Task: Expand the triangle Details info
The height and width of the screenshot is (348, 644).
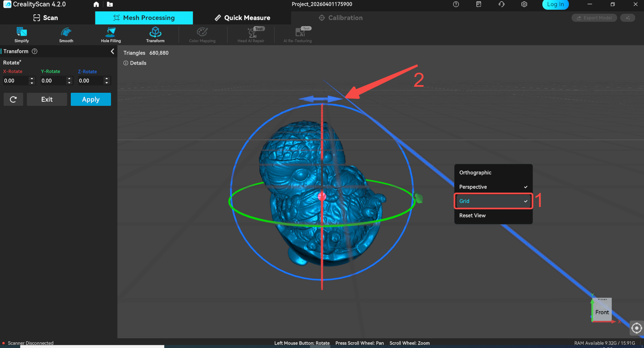Action: coord(135,63)
